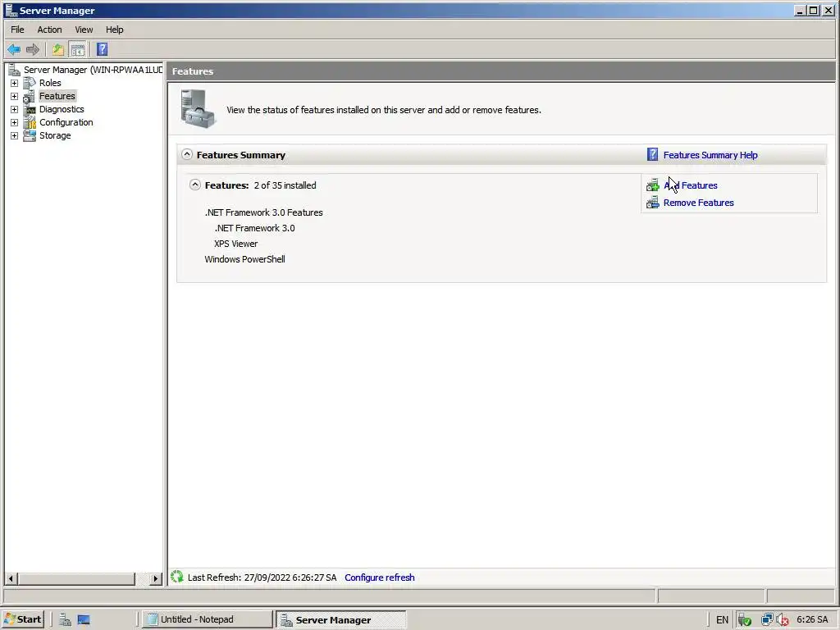Expand the Configuration tree node
Viewport: 840px width, 630px height.
pyautogui.click(x=15, y=123)
